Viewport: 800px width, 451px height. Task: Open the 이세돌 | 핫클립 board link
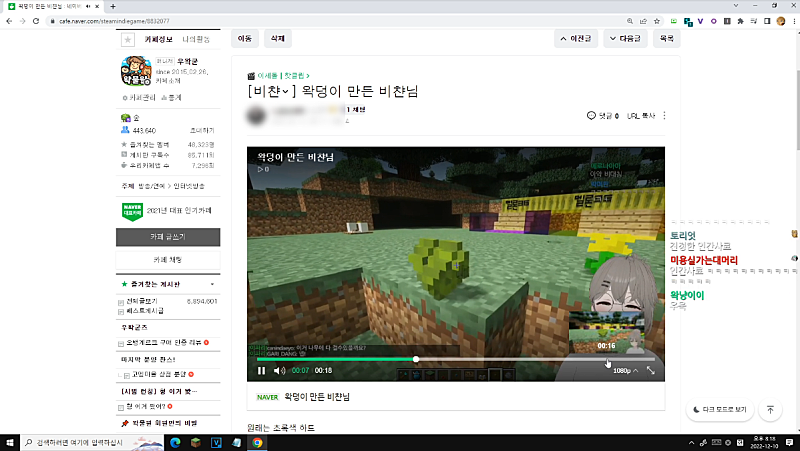[x=283, y=76]
